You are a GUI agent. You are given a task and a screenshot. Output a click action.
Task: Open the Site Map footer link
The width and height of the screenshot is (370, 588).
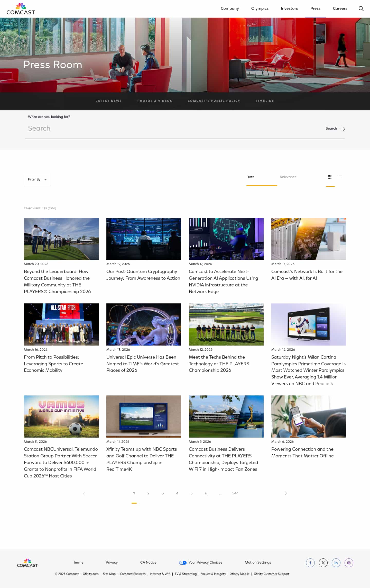(109, 574)
